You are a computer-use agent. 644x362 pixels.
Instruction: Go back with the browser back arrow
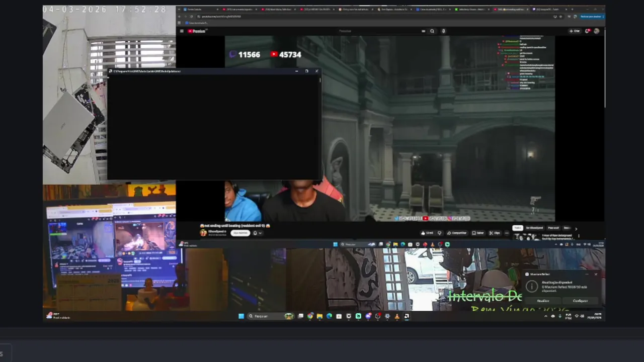pyautogui.click(x=179, y=17)
